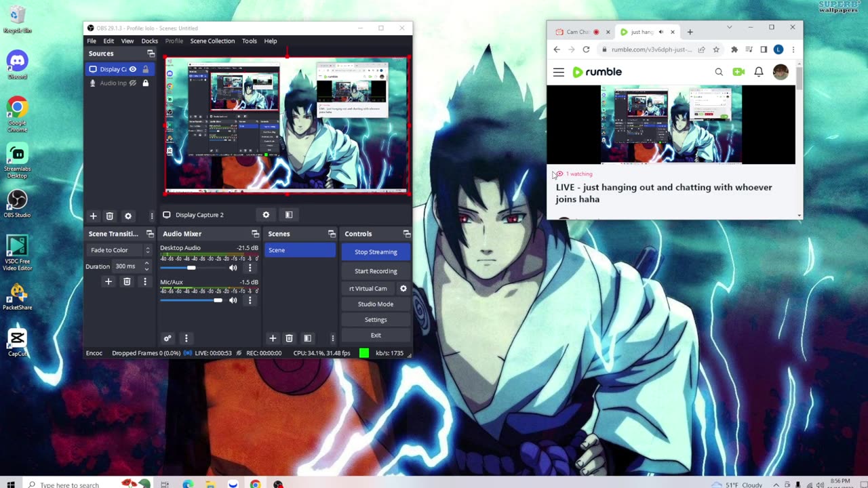Open Chrome media control icon
Image resolution: width=868 pixels, height=488 pixels.
click(x=749, y=49)
